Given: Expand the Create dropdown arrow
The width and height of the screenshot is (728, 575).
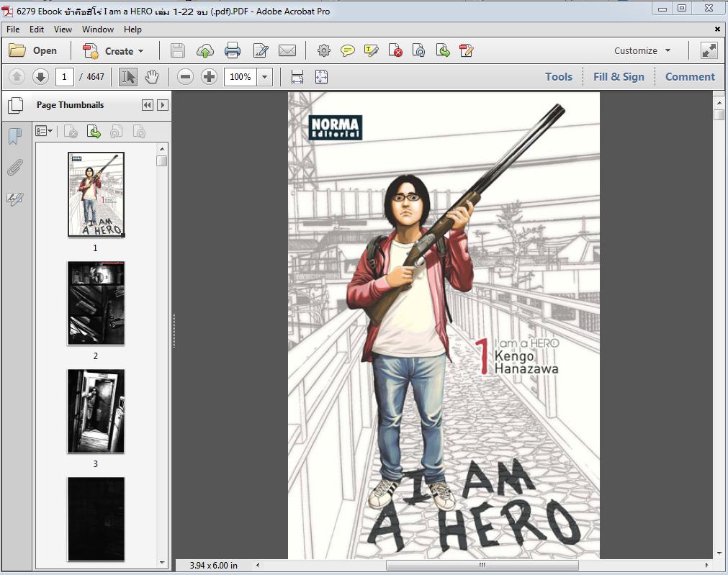Looking at the screenshot, I should (140, 51).
